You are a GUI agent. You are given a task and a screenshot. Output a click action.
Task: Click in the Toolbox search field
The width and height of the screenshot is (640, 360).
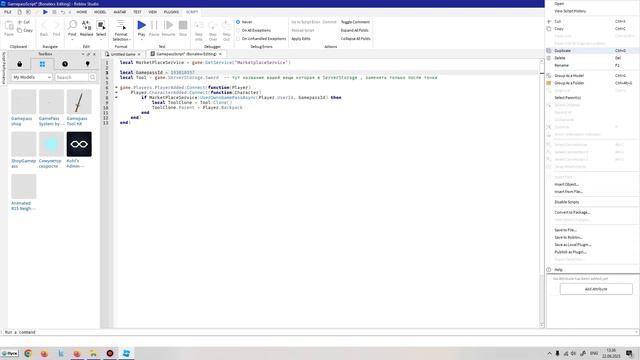(72, 77)
